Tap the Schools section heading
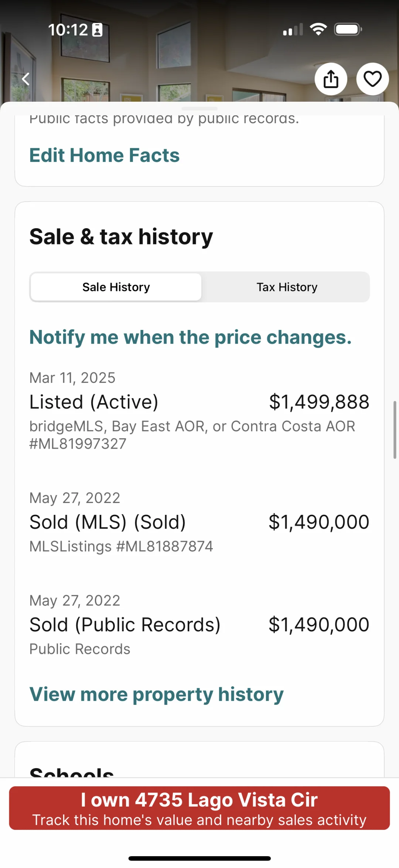The image size is (399, 868). tap(72, 771)
